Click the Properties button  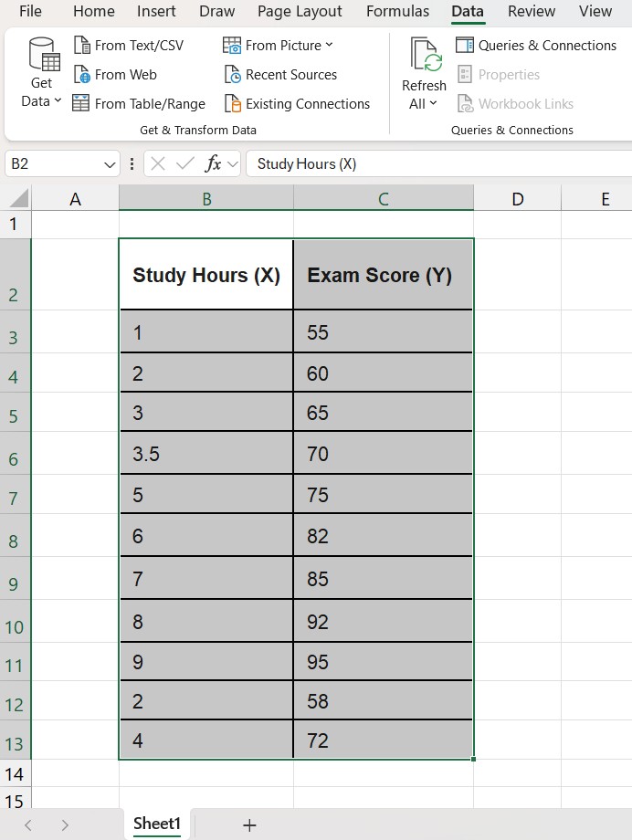499,75
